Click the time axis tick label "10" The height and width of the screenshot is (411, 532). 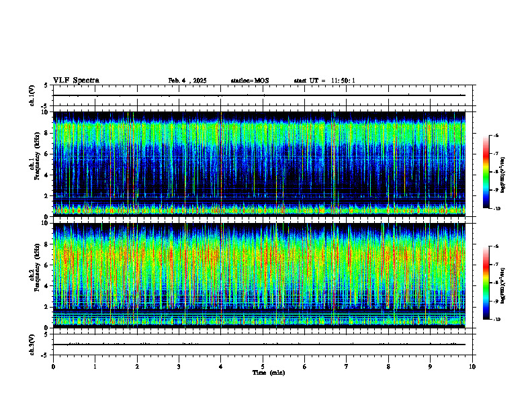[x=472, y=367]
